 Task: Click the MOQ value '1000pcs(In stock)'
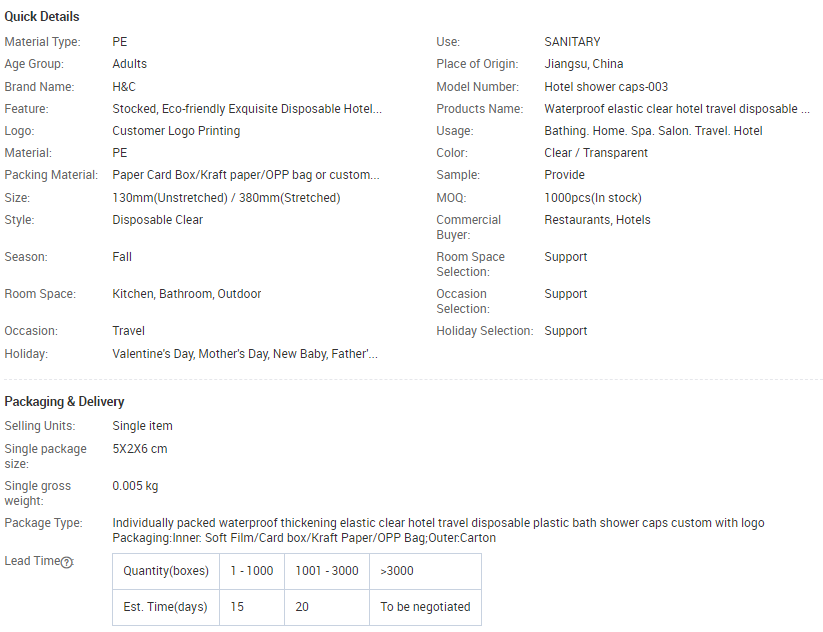click(593, 198)
